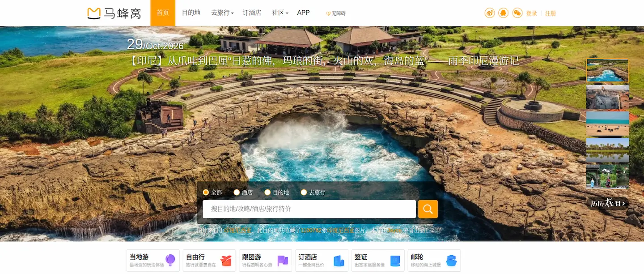Select the third beach thumbnail
The height and width of the screenshot is (274, 644).
(608, 124)
